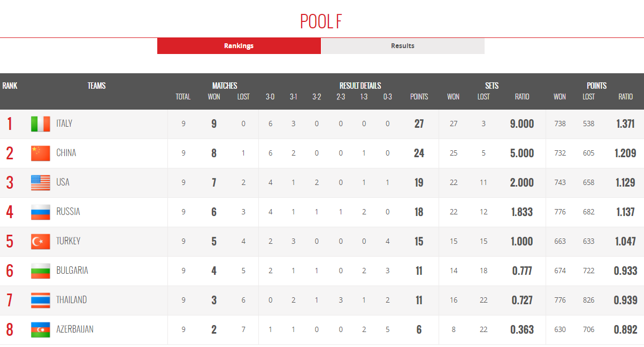Click the Russia team name

pos(68,212)
